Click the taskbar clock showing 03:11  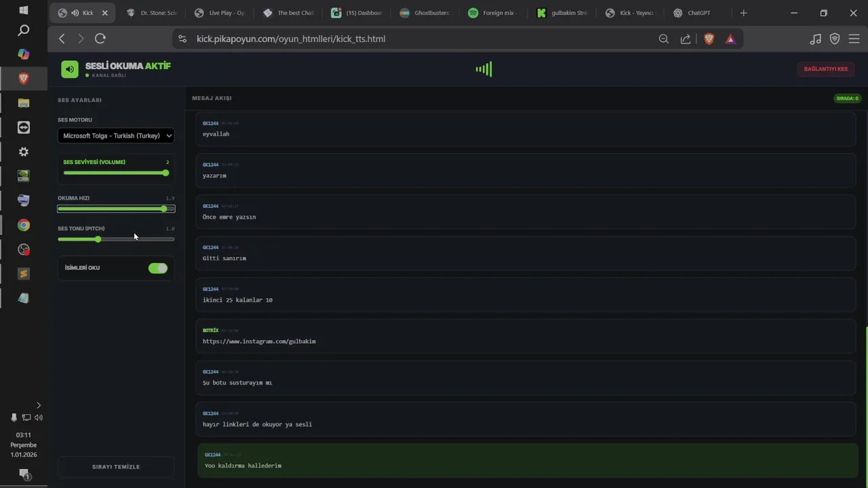pyautogui.click(x=24, y=435)
